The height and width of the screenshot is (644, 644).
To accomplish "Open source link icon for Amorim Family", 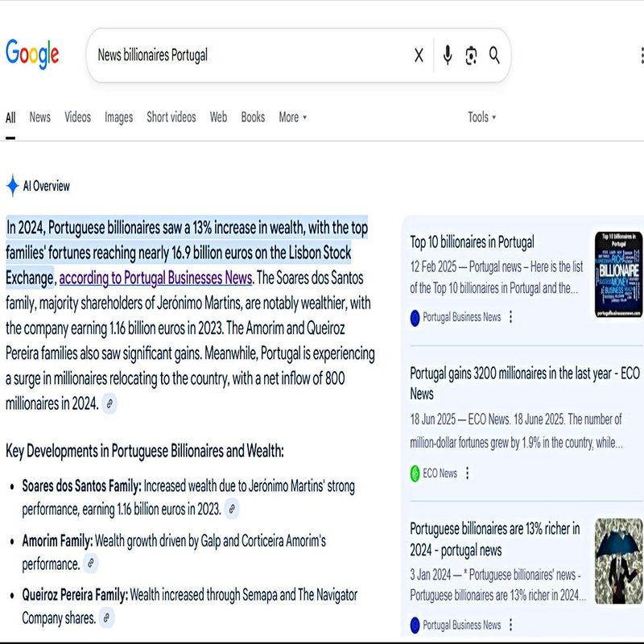I will [90, 563].
